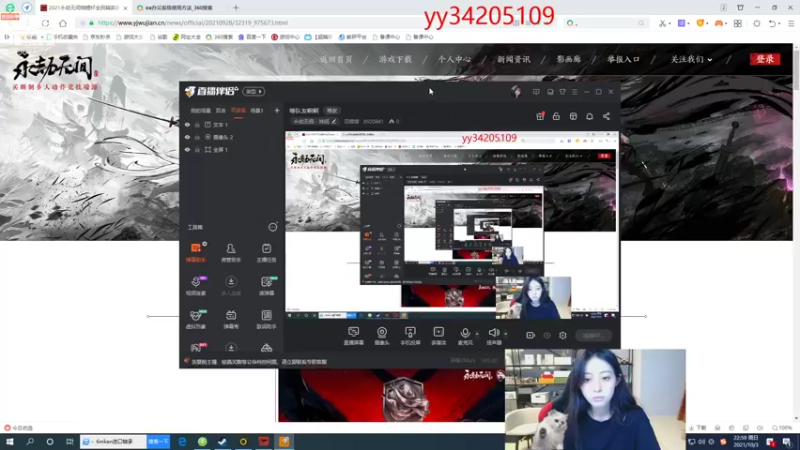
Task: Open a new browser tab
Action: 236,8
